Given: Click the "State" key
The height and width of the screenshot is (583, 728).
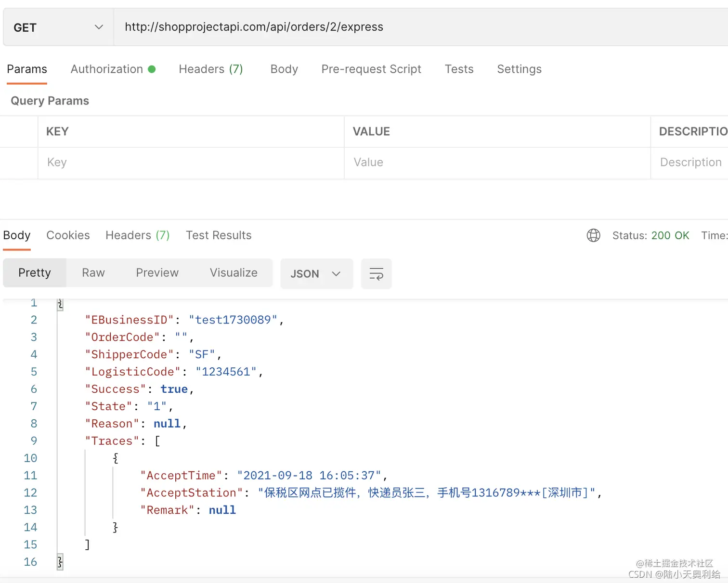Looking at the screenshot, I should tap(108, 407).
